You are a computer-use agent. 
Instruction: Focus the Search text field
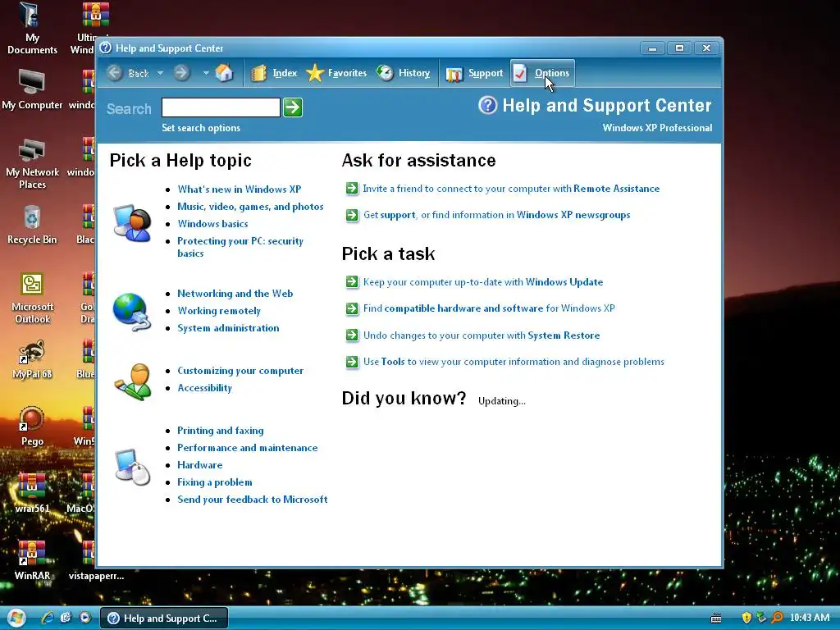tap(221, 107)
